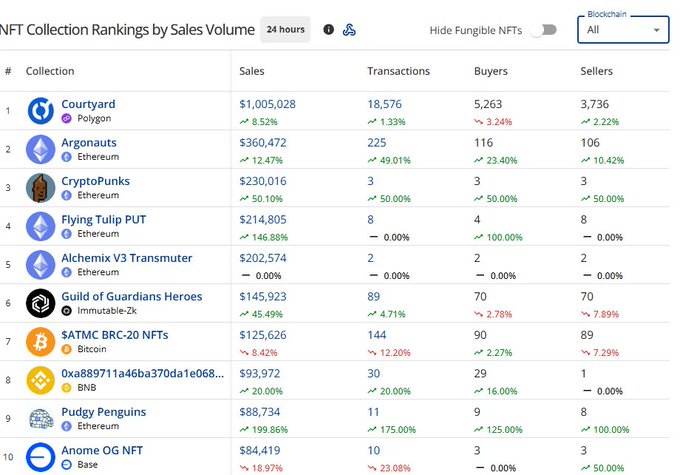Click $ATMC sales value $125,626

[263, 335]
